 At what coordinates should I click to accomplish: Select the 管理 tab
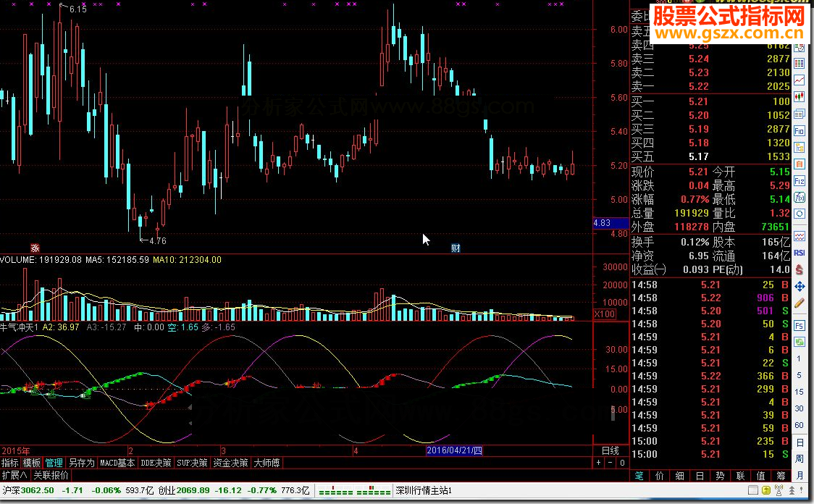coord(54,463)
